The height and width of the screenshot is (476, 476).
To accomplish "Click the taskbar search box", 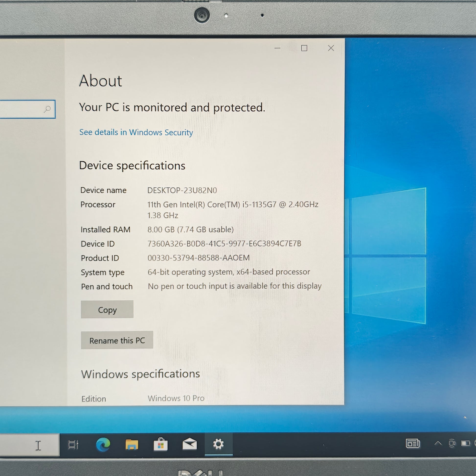I will tap(30, 445).
